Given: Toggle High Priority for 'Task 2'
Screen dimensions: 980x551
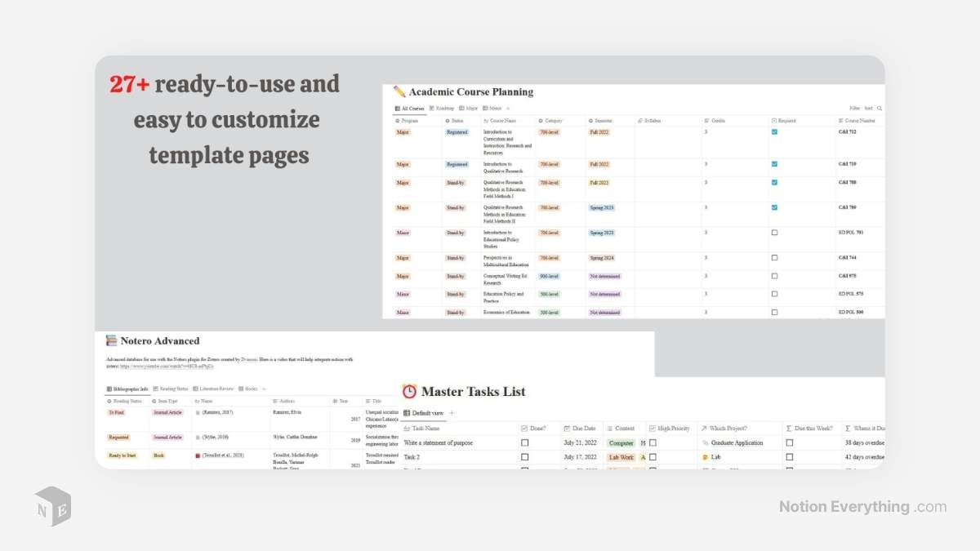Looking at the screenshot, I should (653, 457).
